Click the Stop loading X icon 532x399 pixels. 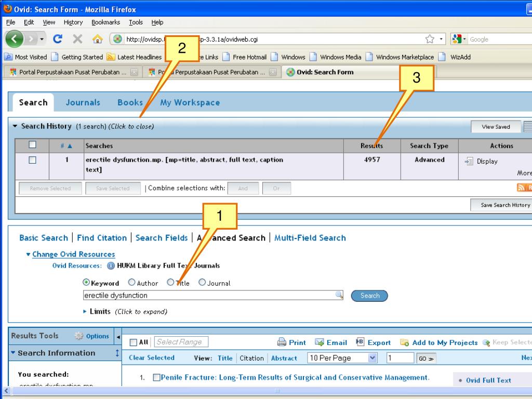click(78, 39)
